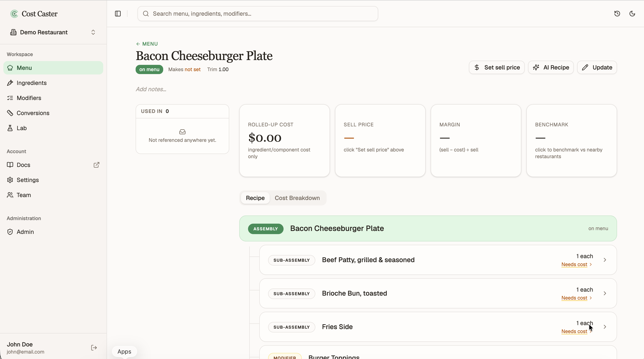
Task: Click the Rolled-up Cost card
Action: point(285,141)
